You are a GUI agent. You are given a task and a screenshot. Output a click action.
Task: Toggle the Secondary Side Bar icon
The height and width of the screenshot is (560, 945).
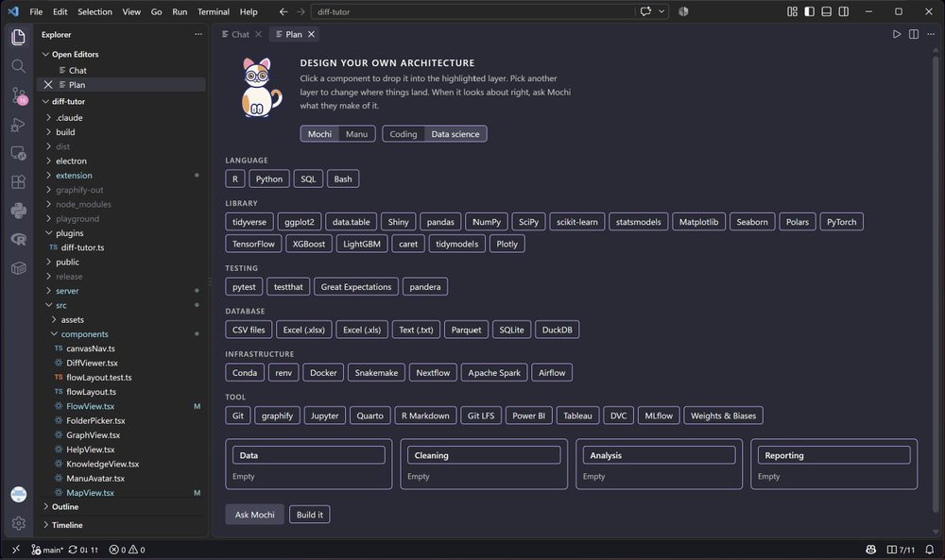point(844,11)
